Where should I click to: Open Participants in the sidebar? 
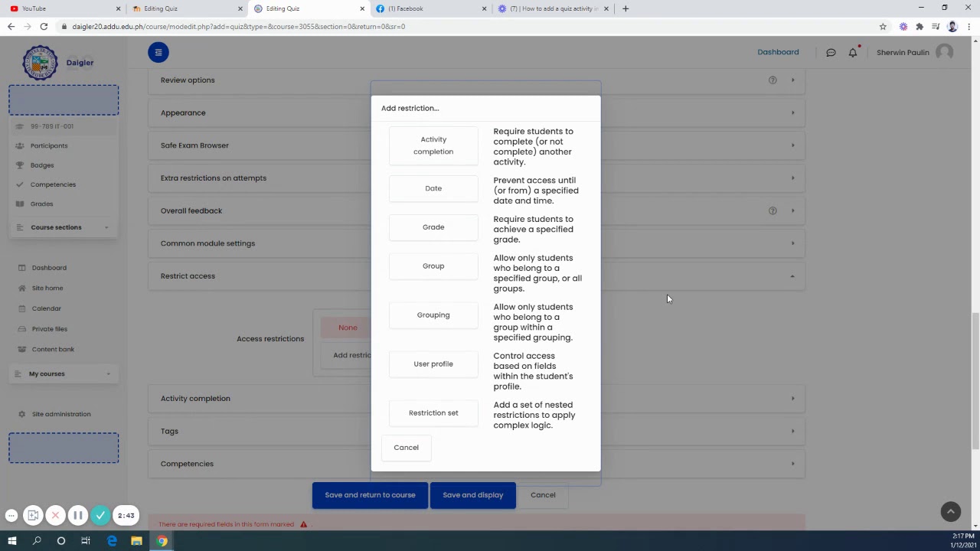click(49, 145)
